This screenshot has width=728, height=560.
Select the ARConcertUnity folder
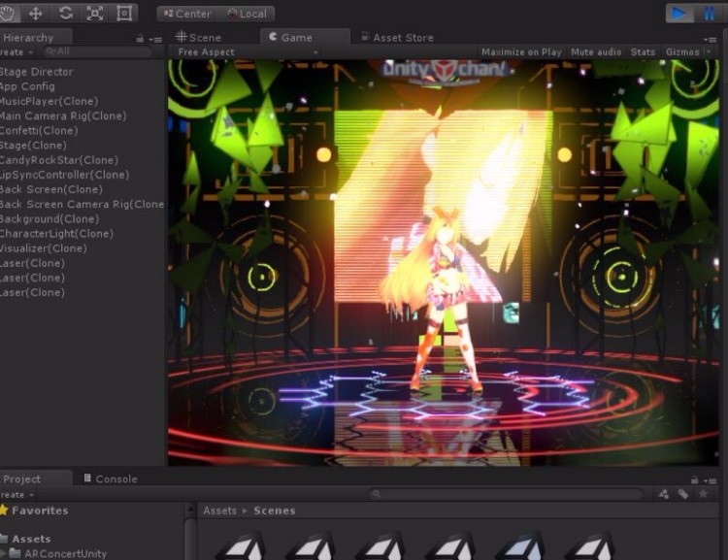click(58, 553)
